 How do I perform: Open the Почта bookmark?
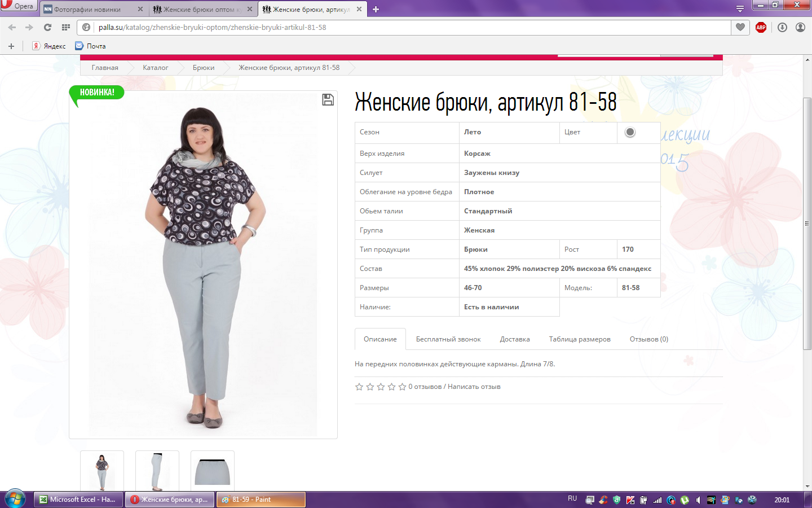(x=91, y=46)
